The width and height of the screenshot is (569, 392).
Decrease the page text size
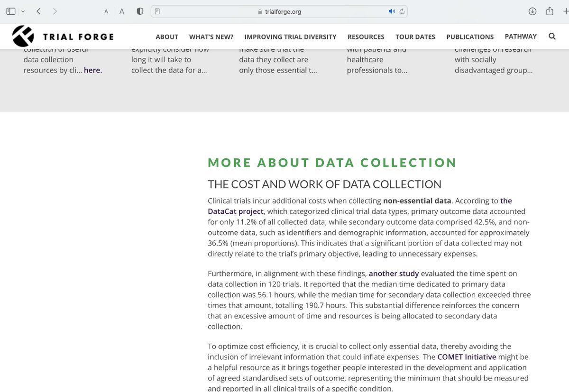tap(106, 11)
